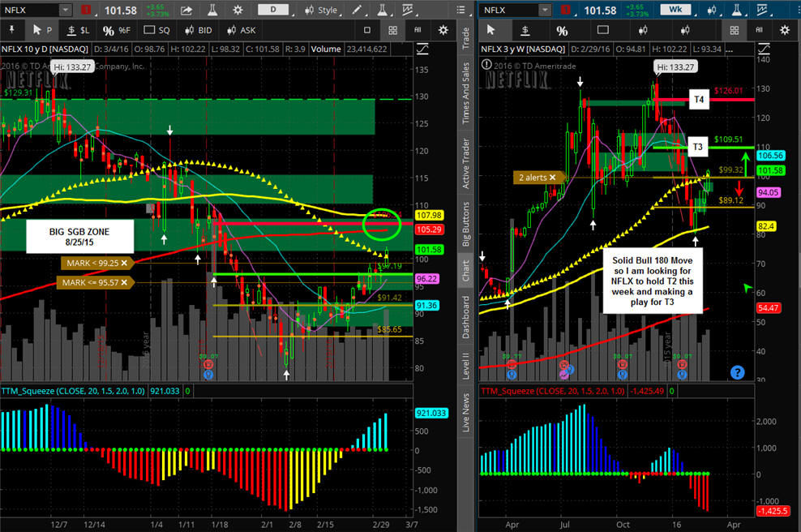Open right pane red symbol link selector

(x=566, y=10)
